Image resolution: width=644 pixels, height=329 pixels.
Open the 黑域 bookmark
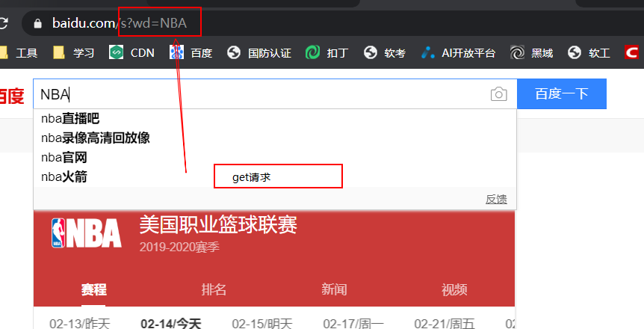click(x=530, y=52)
